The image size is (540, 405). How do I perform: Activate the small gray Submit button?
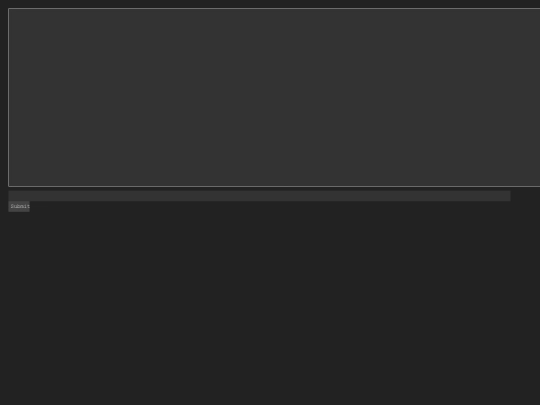point(19,206)
